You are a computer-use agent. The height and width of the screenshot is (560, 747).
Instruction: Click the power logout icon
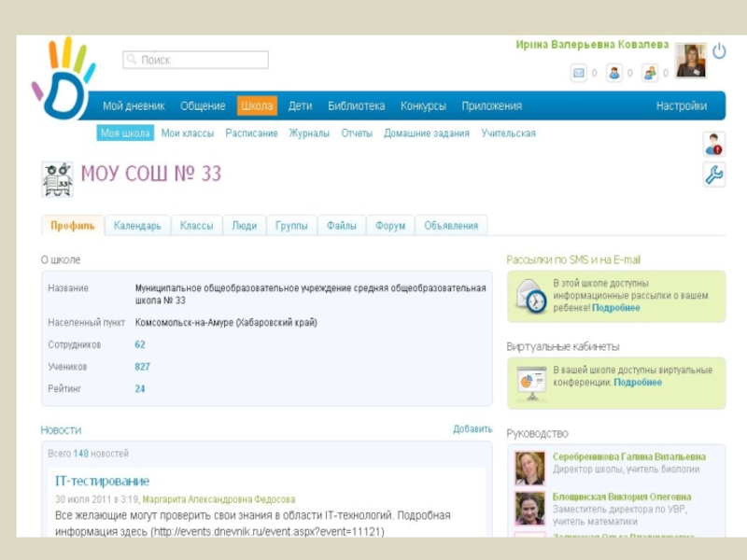click(x=719, y=51)
